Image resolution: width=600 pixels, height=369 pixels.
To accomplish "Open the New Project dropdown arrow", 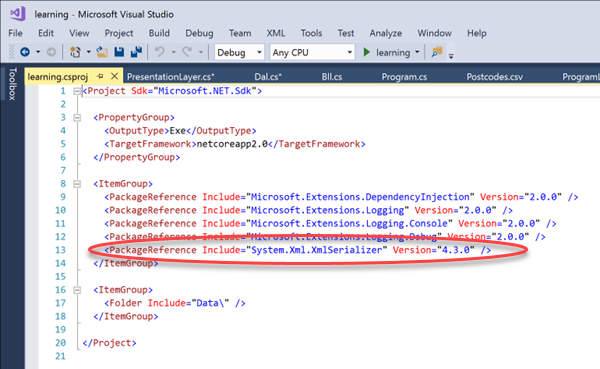I will 88,52.
